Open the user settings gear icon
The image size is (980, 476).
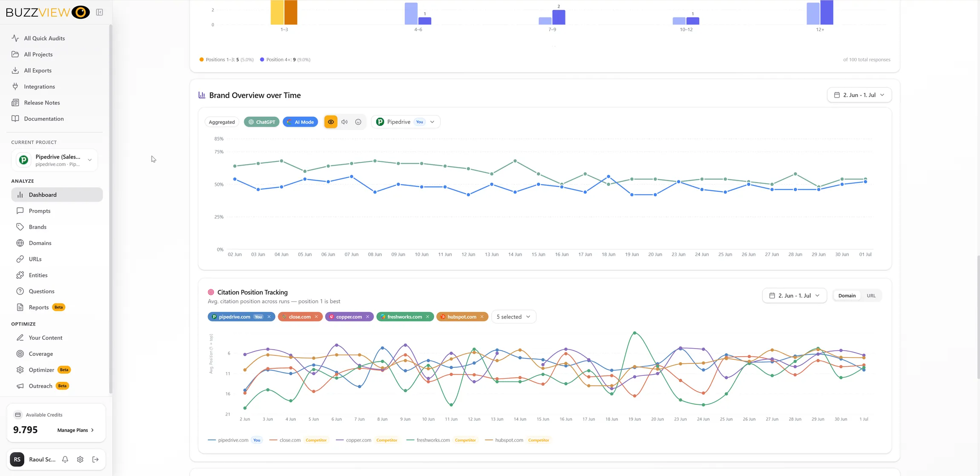tap(80, 459)
